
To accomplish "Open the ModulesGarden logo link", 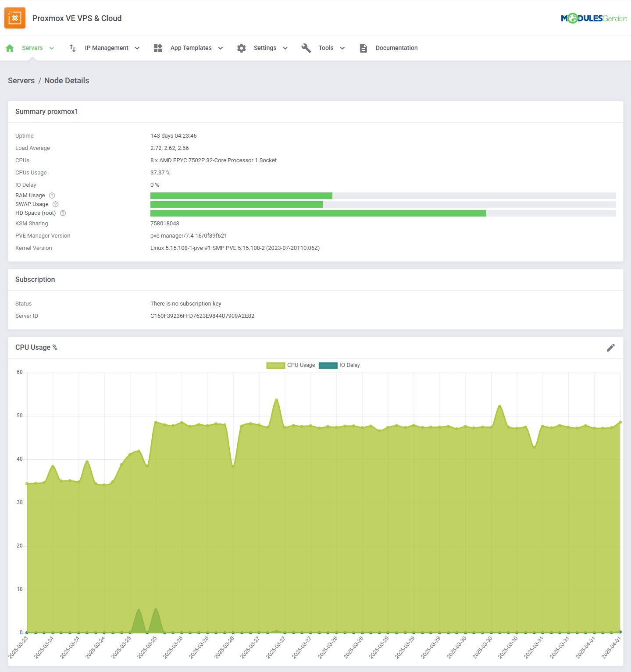I will tap(594, 18).
